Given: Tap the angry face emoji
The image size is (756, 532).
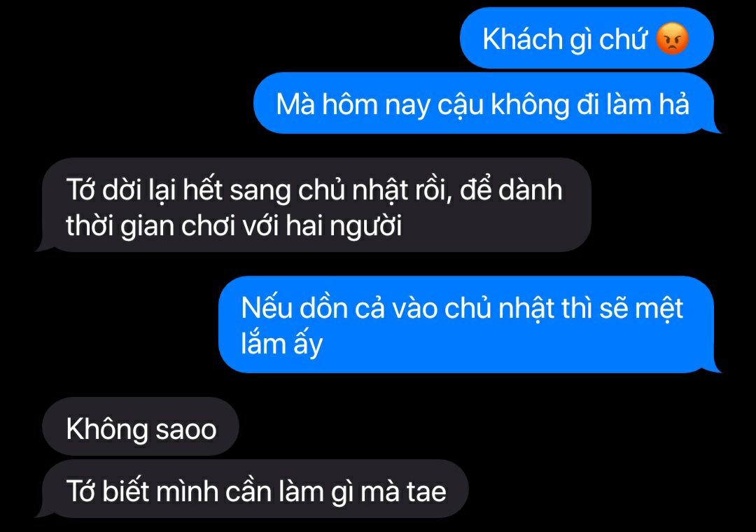Looking at the screenshot, I should click(x=673, y=38).
